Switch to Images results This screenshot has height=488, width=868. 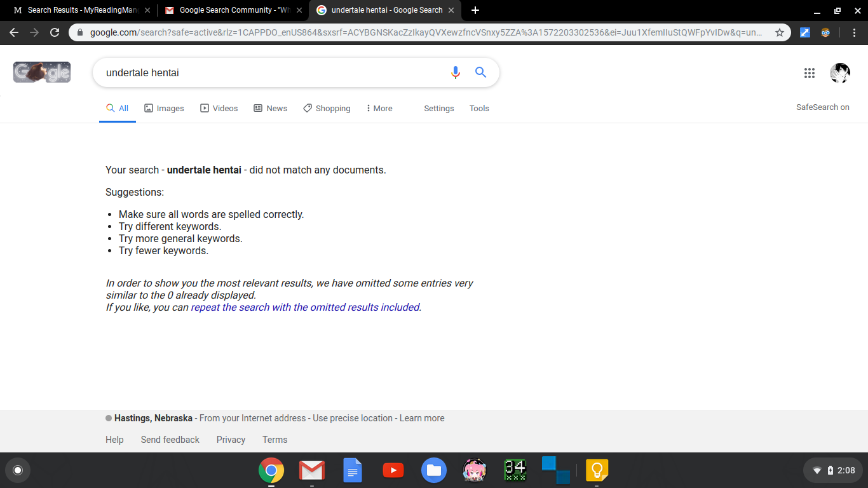click(164, 109)
